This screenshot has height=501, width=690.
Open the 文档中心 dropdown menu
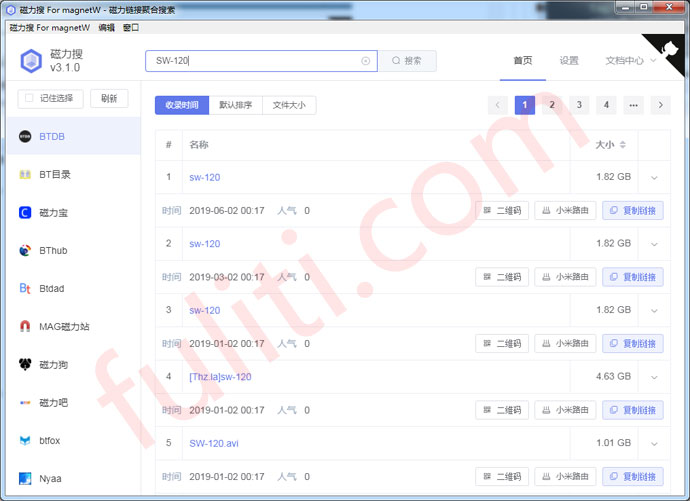[x=630, y=61]
